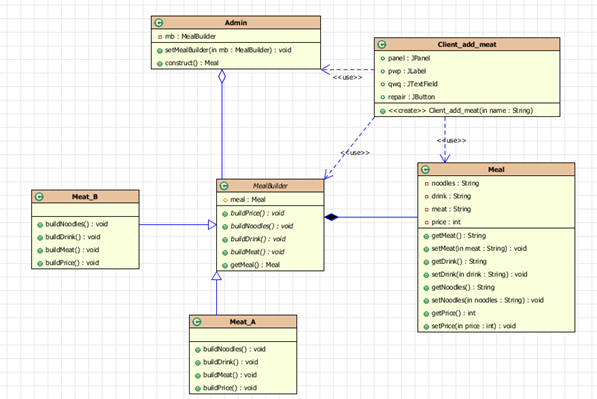The image size is (597, 399).
Task: Select buildMeat() : void in Meat_B
Action: (x=72, y=250)
